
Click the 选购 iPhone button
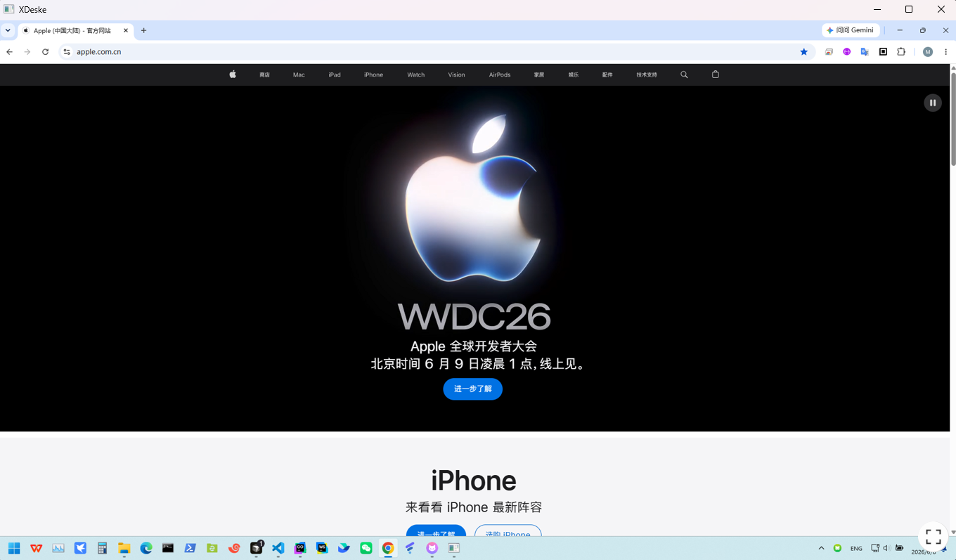[x=508, y=531]
